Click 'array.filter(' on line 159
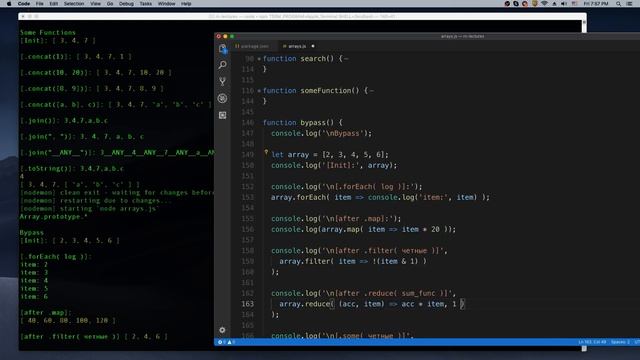Viewport: 640px width, 360px height. (x=307, y=261)
